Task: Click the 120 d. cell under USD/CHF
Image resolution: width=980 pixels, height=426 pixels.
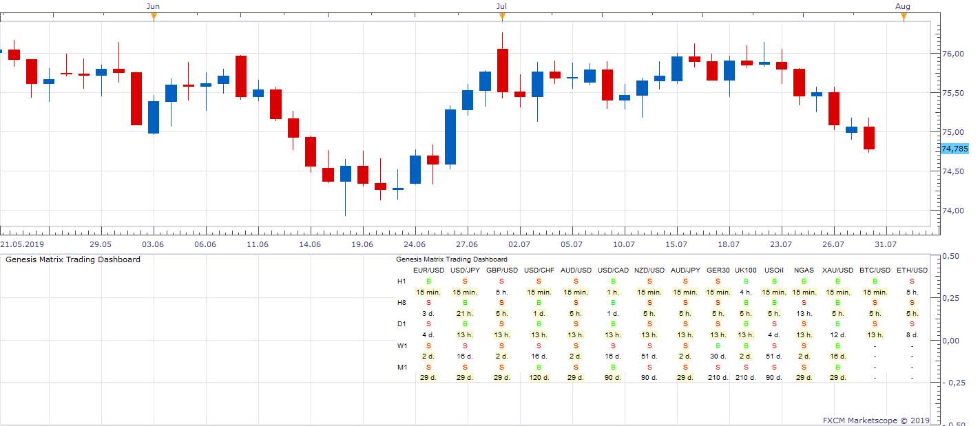Action: coord(539,377)
